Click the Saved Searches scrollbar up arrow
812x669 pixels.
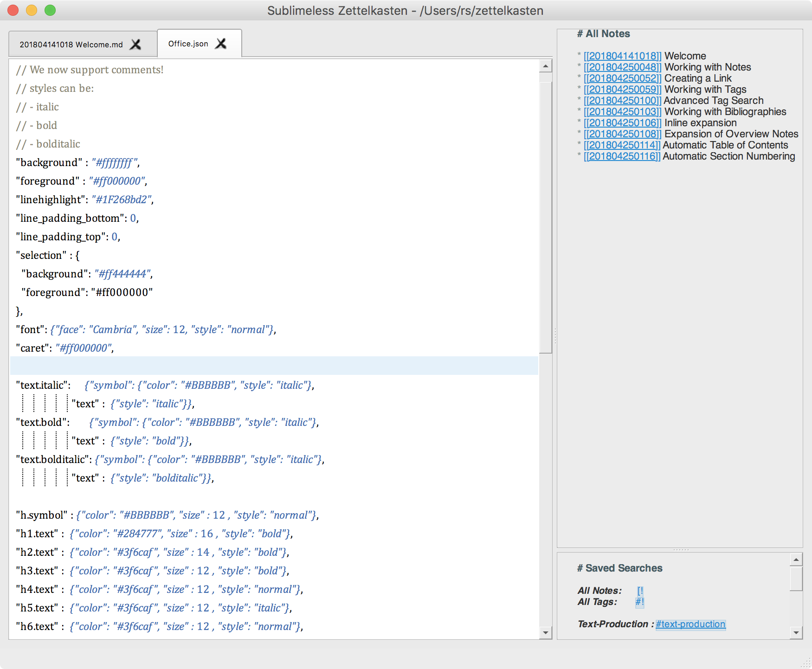click(796, 560)
